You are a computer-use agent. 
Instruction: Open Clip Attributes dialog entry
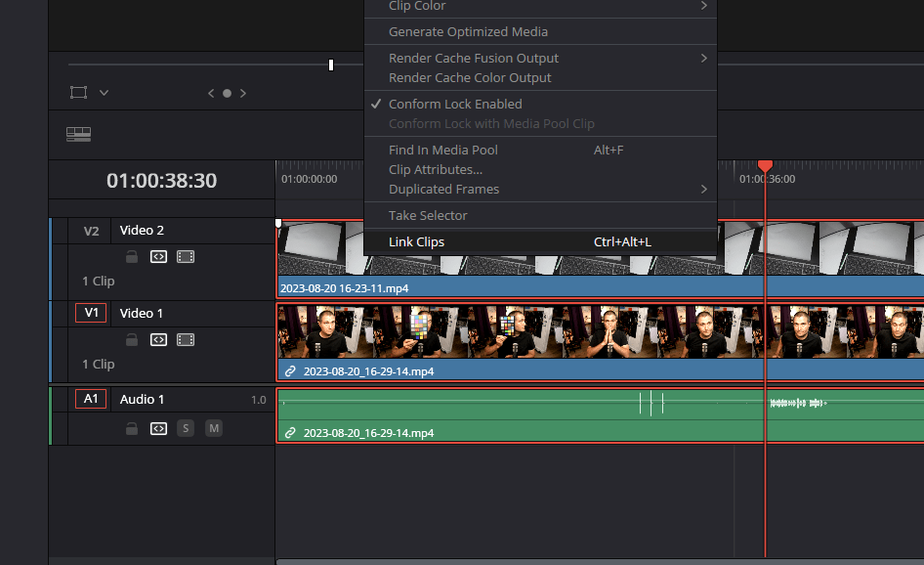tap(540, 170)
